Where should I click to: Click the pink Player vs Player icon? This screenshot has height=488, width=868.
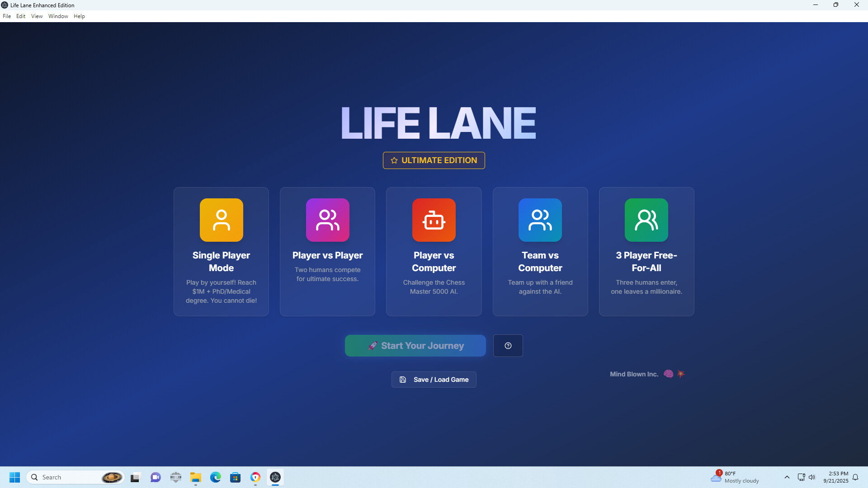(x=327, y=220)
